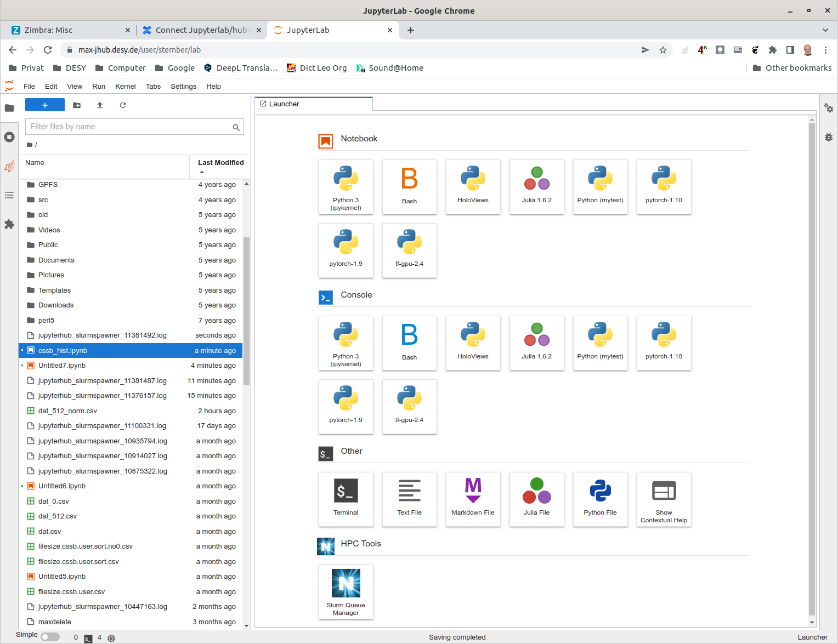Image resolution: width=838 pixels, height=644 pixels.
Task: Open the Property Inspector on right sidebar
Action: (x=828, y=109)
